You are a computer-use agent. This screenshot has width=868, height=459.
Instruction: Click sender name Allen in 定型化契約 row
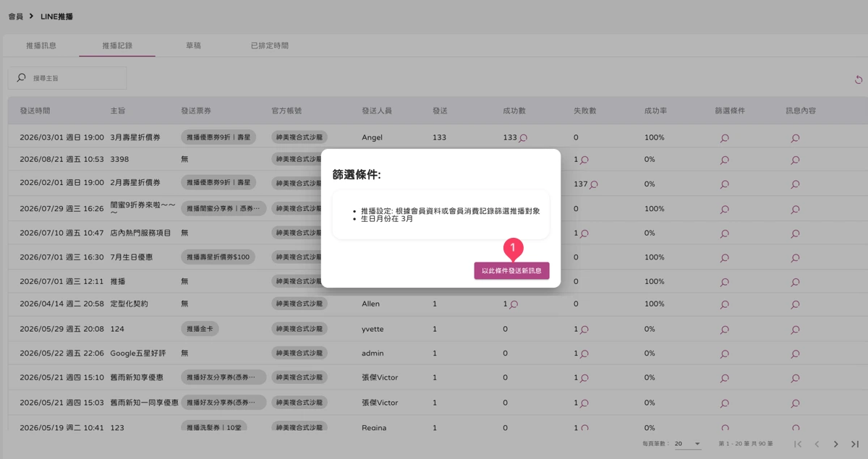370,304
